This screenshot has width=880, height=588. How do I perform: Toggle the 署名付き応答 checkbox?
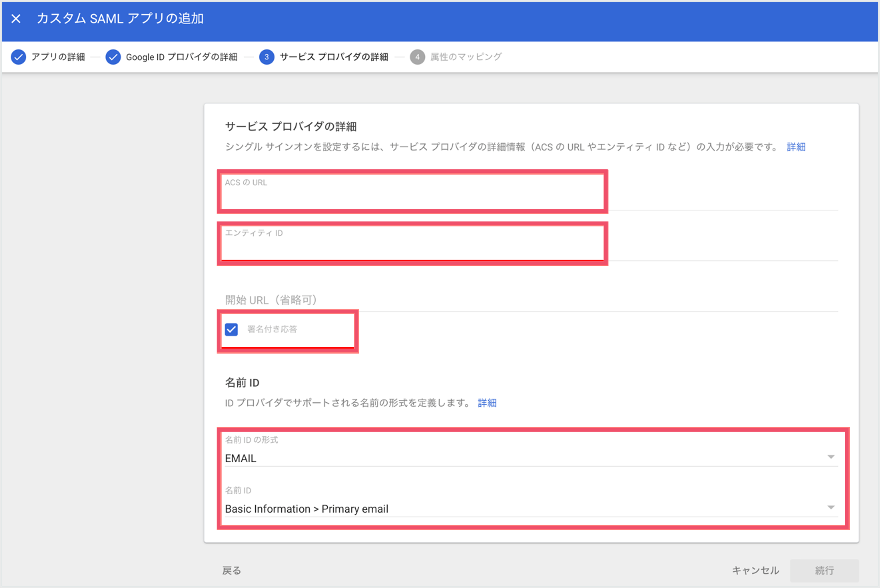tap(231, 329)
